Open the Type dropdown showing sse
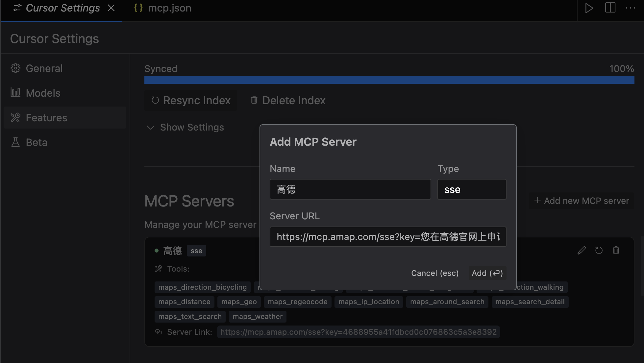 tap(472, 189)
